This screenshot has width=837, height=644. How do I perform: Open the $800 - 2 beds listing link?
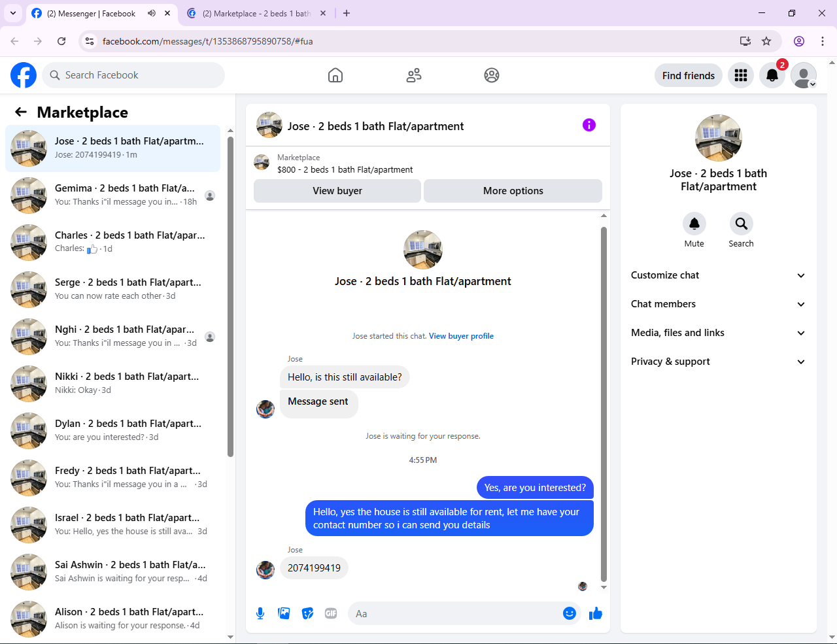tap(345, 169)
